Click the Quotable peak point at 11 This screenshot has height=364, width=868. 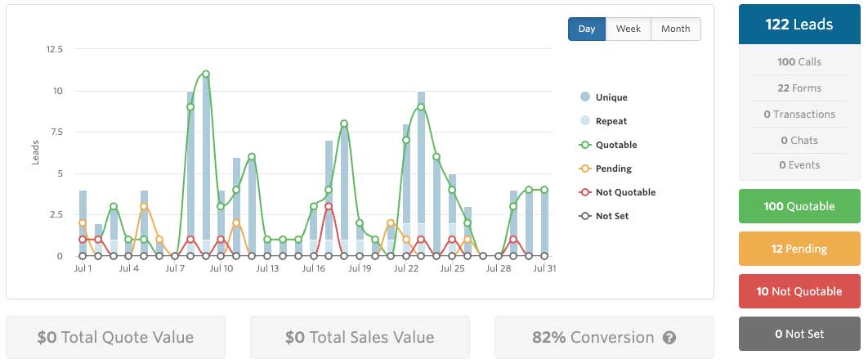(x=206, y=74)
